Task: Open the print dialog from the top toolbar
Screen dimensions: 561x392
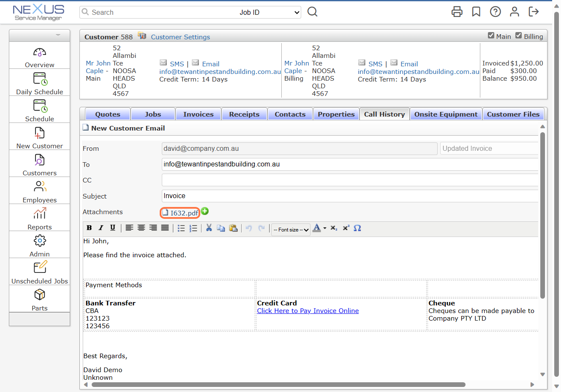Action: 457,12
